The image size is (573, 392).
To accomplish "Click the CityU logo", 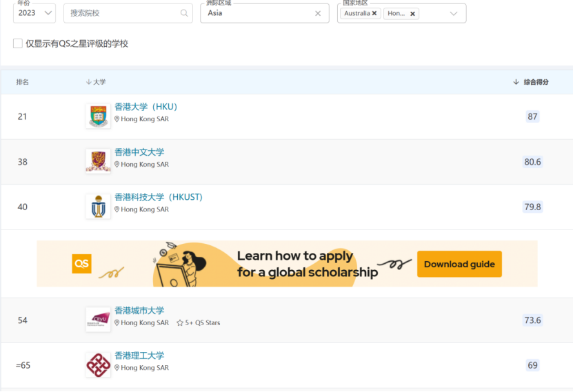I will pos(99,320).
